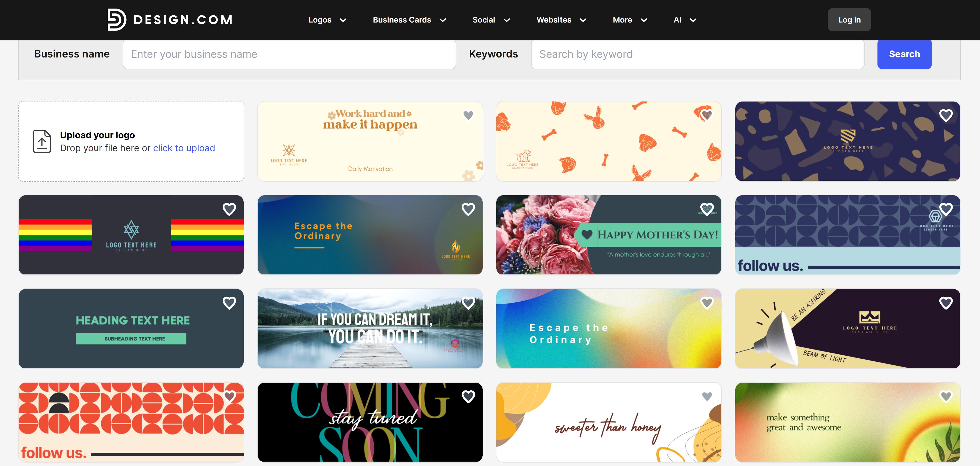Toggle favorite on blue follow us banner
The width and height of the screenshot is (980, 466).
pyautogui.click(x=946, y=209)
